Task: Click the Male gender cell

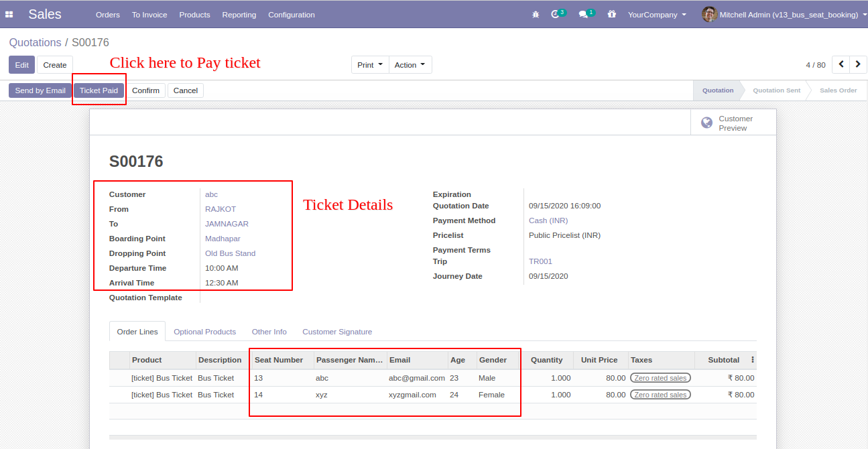Action: 499,378
